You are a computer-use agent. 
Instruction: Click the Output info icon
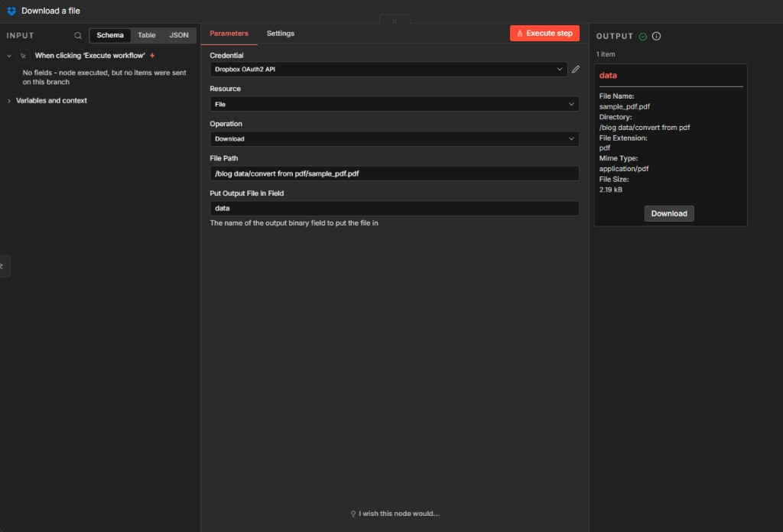pos(656,36)
